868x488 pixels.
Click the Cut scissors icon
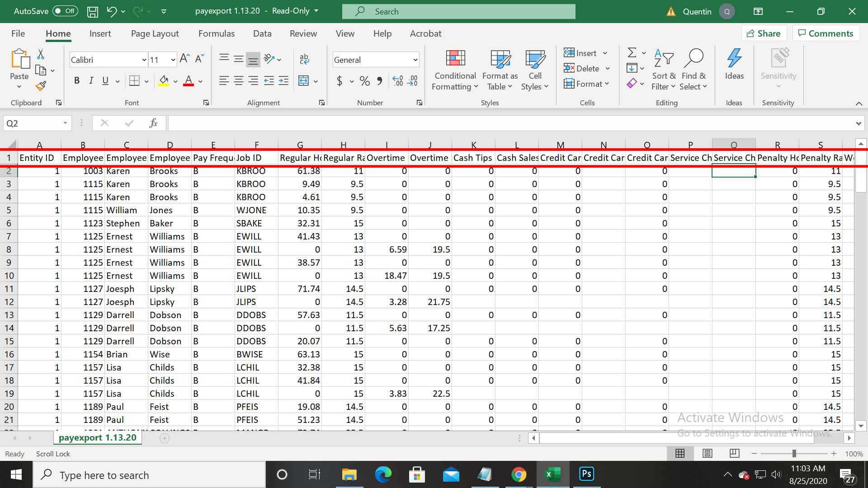pos(41,55)
